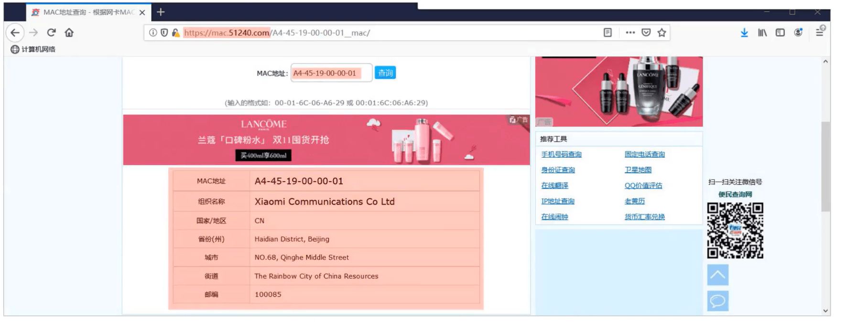Go back to the previous page

point(15,33)
